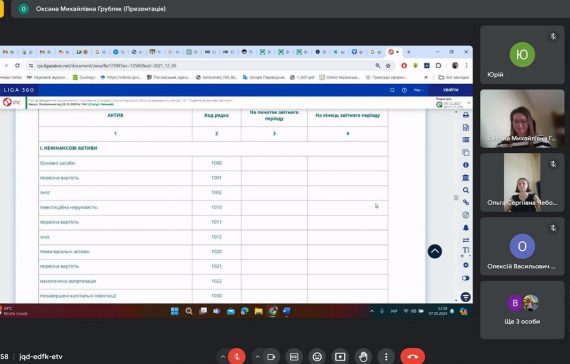Click the browser address bar
Viewport: 570px width, 364px height.
204,66
